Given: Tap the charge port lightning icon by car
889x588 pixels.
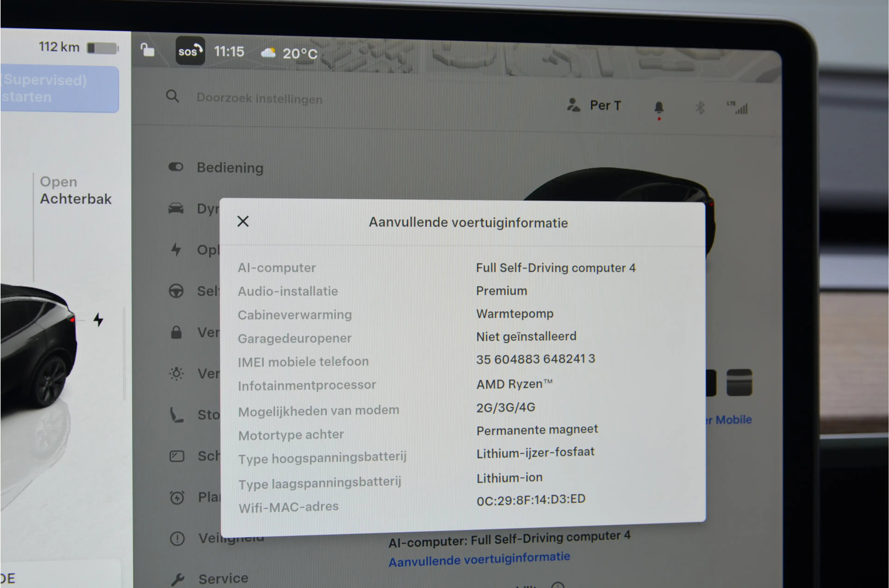Looking at the screenshot, I should (x=98, y=319).
